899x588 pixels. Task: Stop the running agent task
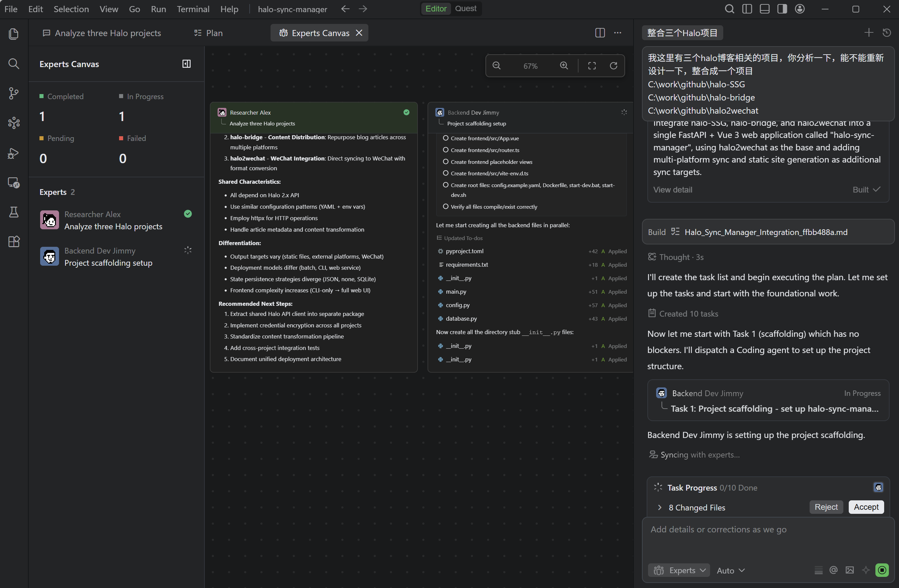coord(882,570)
